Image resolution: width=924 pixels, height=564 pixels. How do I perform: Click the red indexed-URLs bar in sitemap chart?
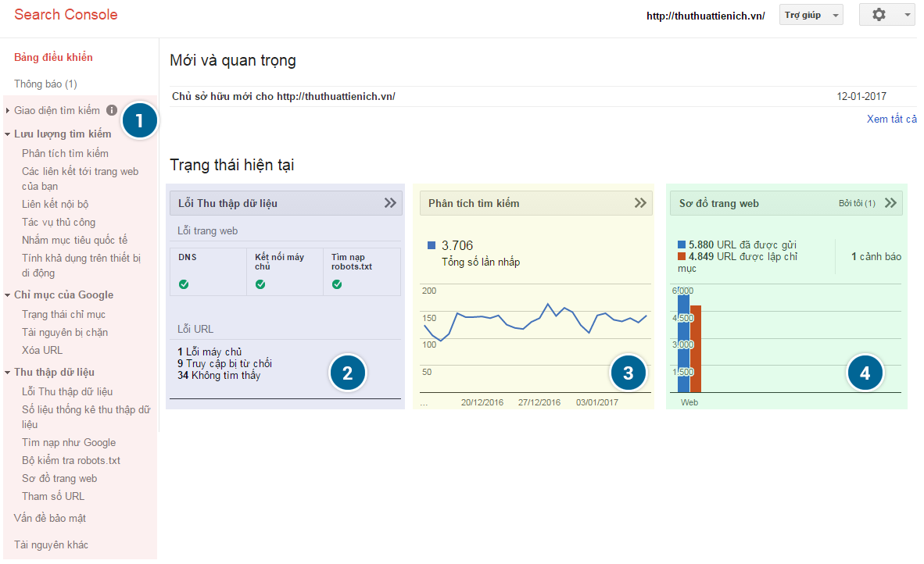pos(696,348)
